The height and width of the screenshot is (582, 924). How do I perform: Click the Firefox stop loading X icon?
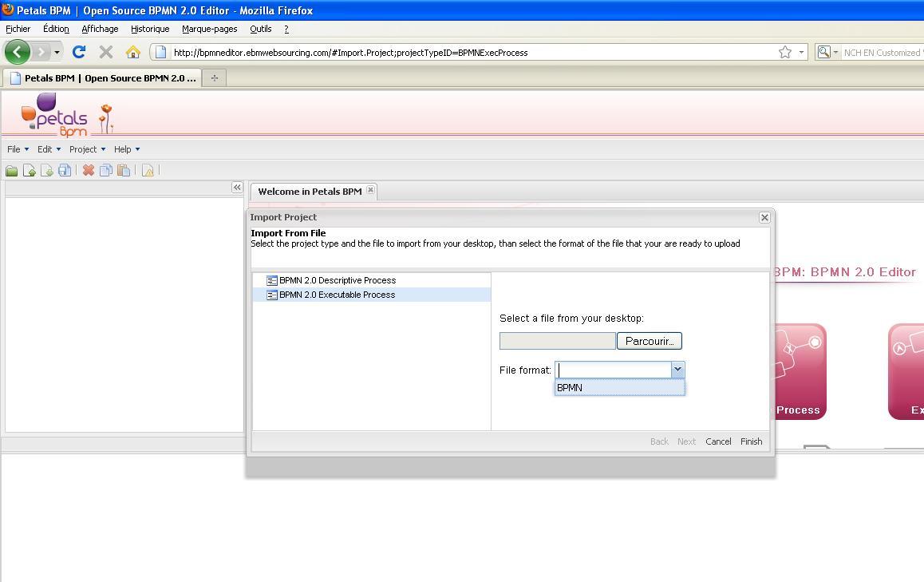106,52
